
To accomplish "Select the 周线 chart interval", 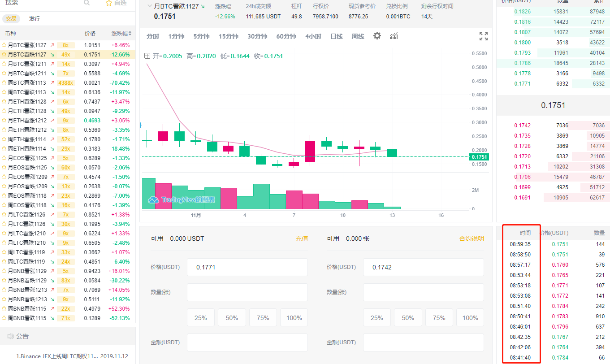I will click(358, 36).
